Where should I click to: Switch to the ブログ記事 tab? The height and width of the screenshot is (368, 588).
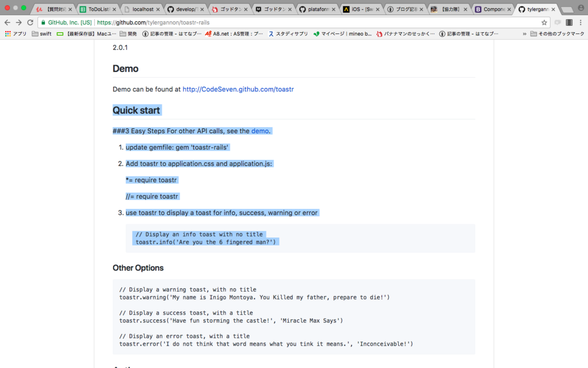coord(405,9)
